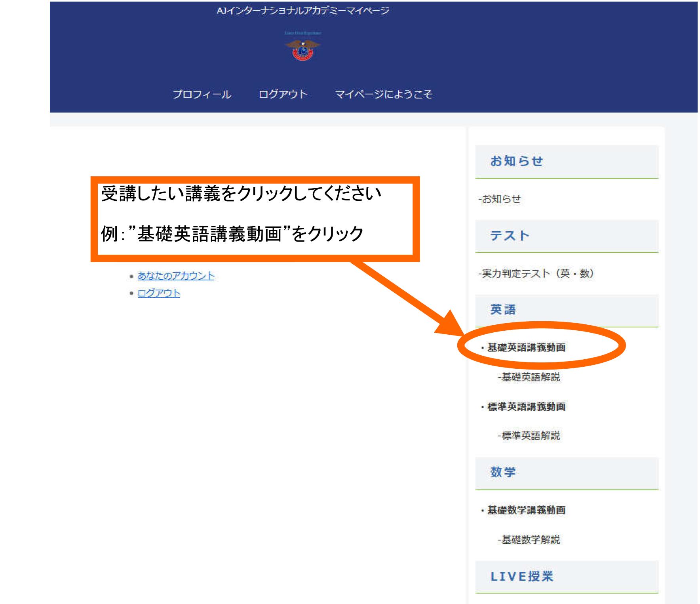This screenshot has width=700, height=604.
Task: Select 基礎数学講義動画 in the sidebar
Action: pyautogui.click(x=526, y=510)
